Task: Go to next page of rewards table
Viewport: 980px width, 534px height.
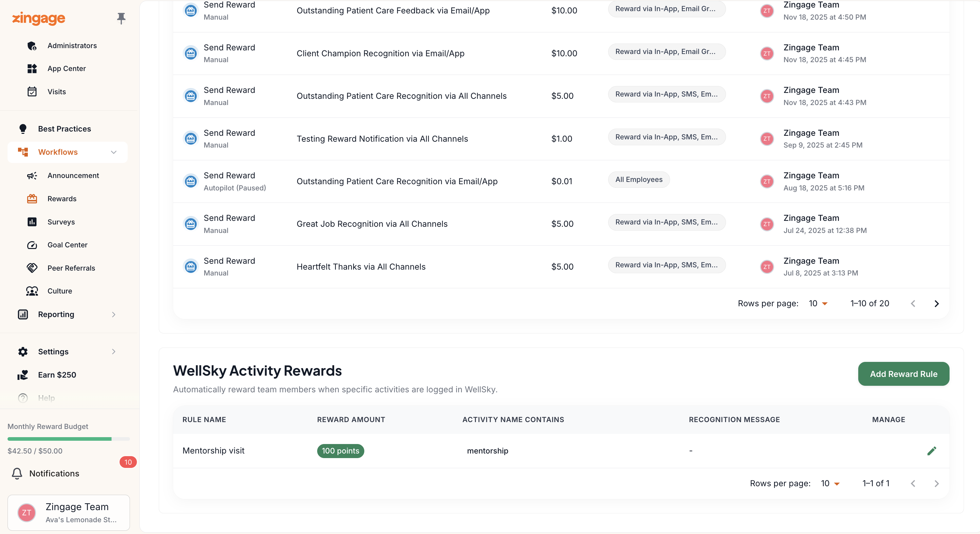Action: (937, 304)
